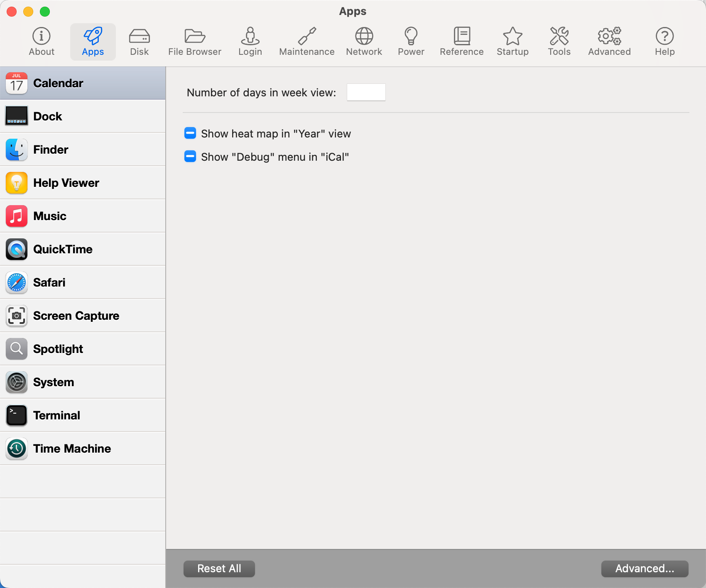
Task: Select Safari in the sidebar
Action: pos(49,282)
